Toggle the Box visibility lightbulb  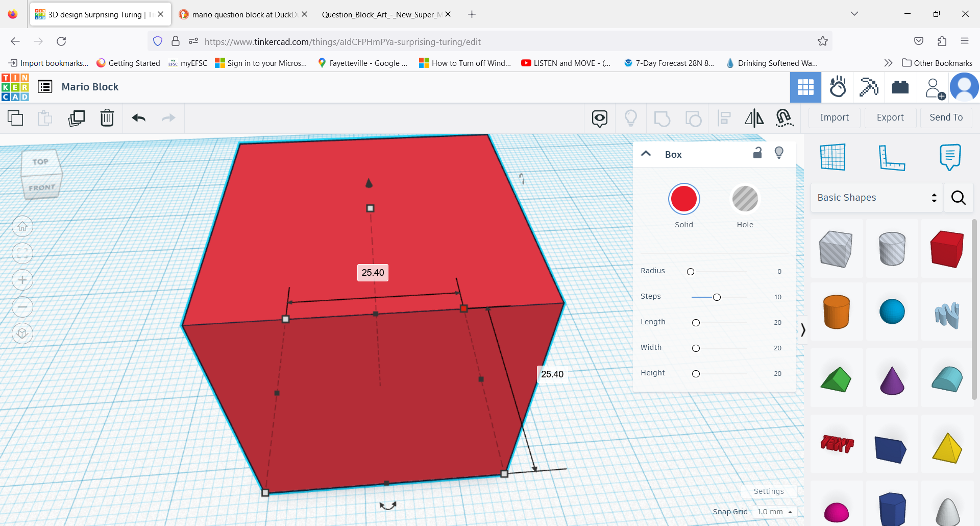tap(779, 153)
